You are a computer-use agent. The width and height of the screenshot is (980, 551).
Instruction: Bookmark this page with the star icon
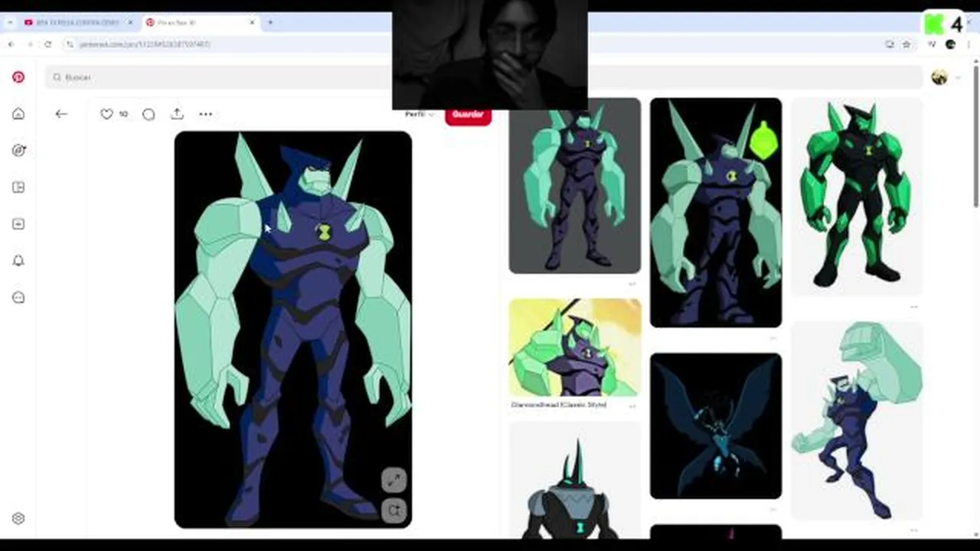click(906, 44)
